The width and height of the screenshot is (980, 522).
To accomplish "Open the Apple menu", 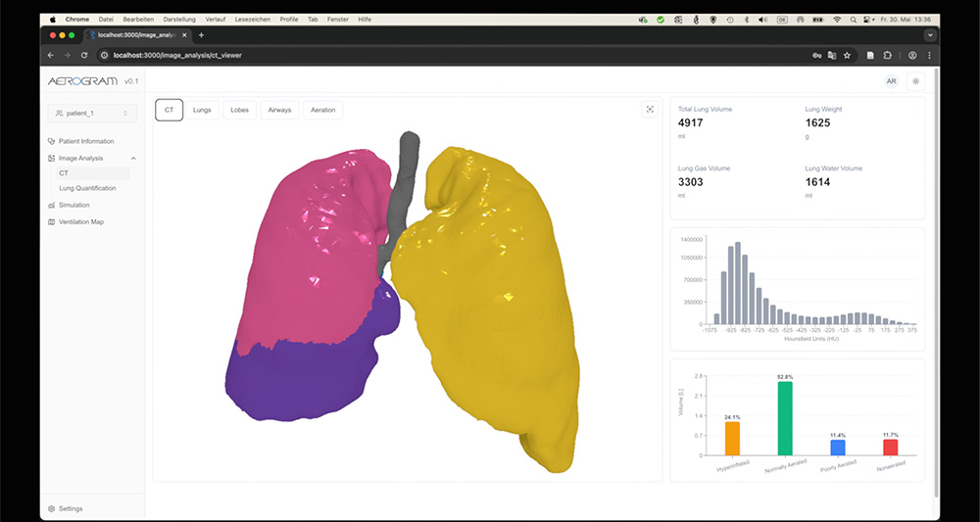I will point(53,20).
